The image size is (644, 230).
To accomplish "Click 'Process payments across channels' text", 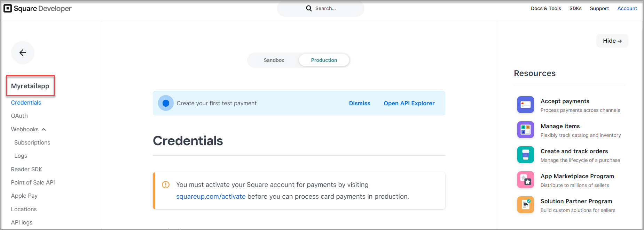I will point(580,110).
